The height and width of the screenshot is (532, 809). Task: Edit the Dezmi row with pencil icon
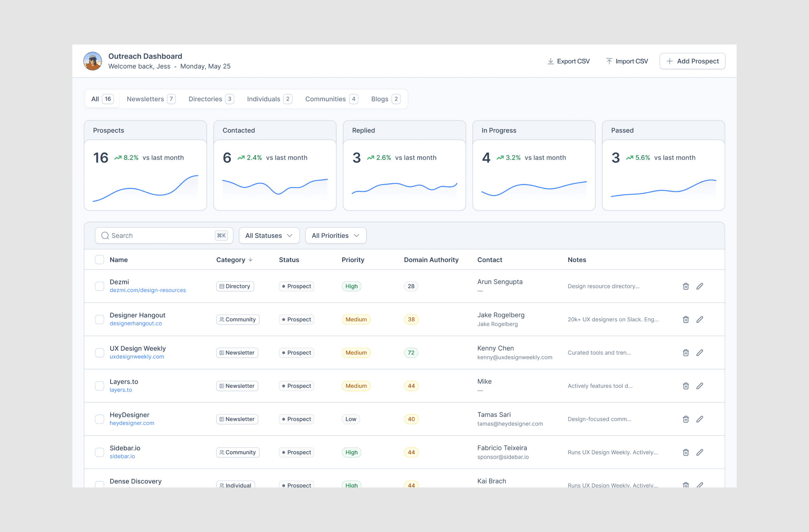coord(700,286)
